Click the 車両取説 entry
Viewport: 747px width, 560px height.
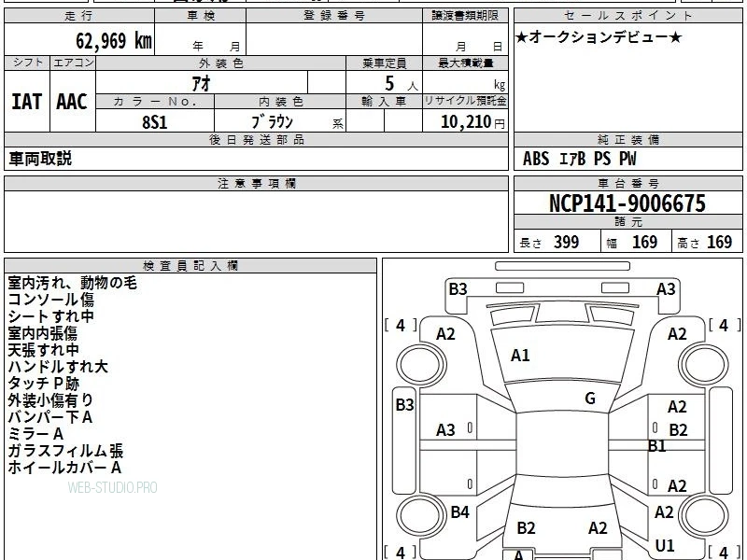point(40,159)
